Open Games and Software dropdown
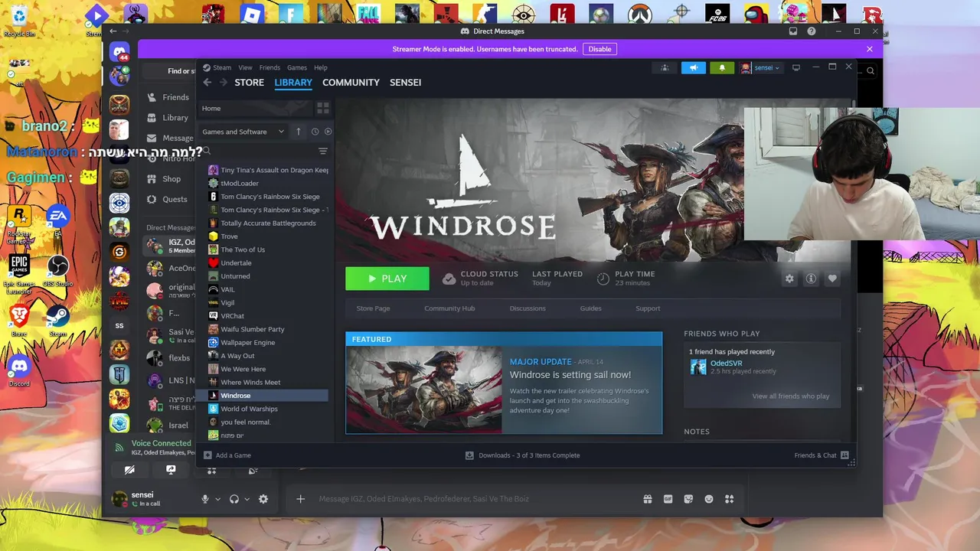Image resolution: width=980 pixels, height=551 pixels. pyautogui.click(x=243, y=132)
